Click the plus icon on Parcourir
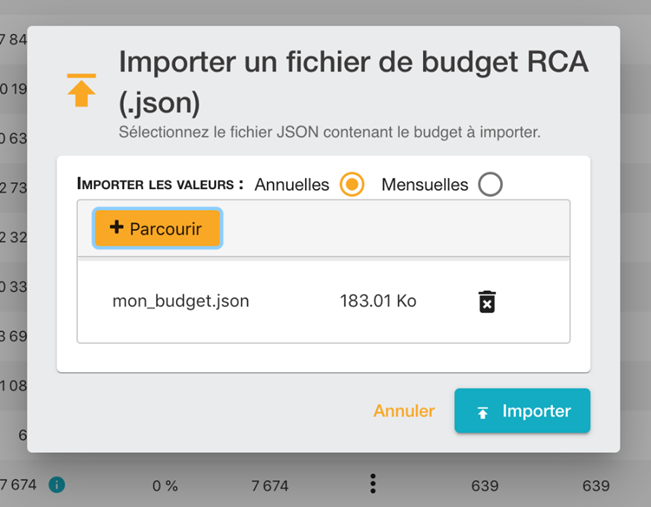This screenshot has height=507, width=651. (116, 228)
